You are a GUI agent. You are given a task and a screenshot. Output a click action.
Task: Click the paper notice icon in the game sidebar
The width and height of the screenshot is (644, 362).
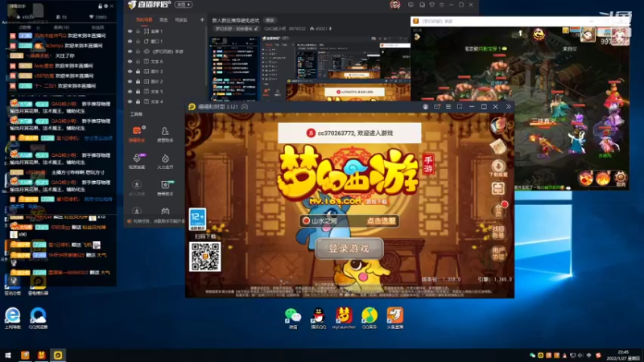tap(498, 146)
